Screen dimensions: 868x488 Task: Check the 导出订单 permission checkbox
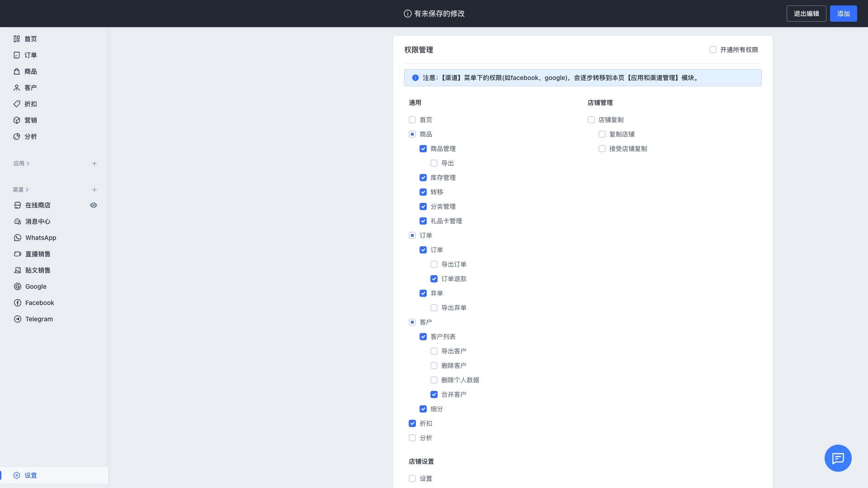(434, 264)
